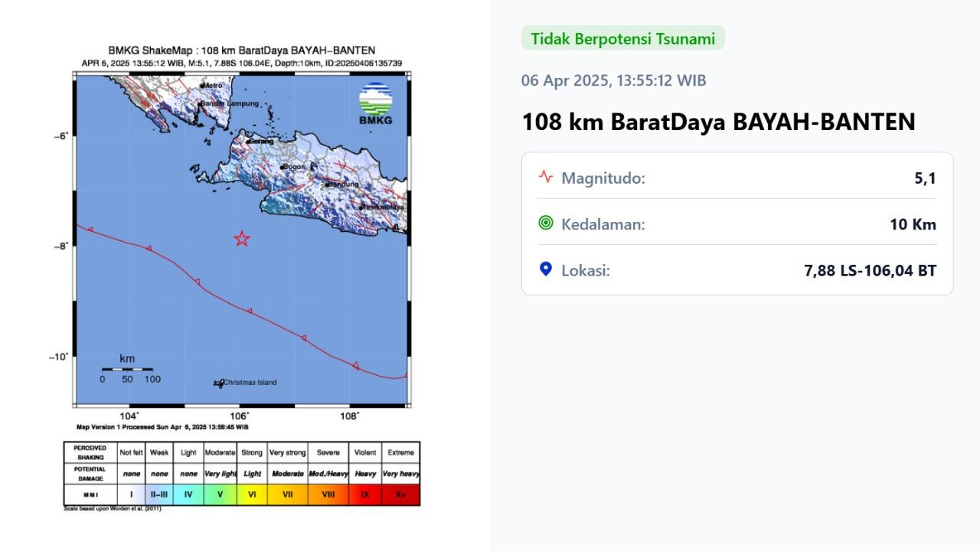This screenshot has height=551, width=980.
Task: Select the red MMI IX swatch
Action: (x=364, y=494)
